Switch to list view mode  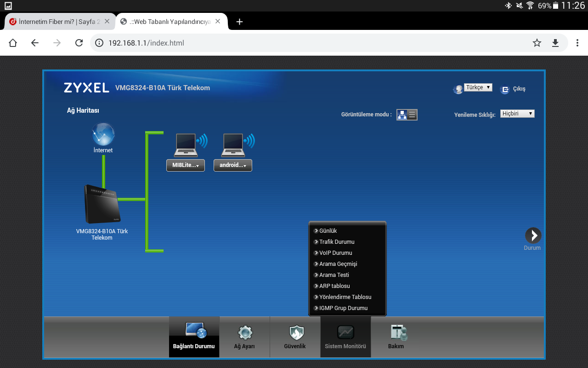coord(413,115)
